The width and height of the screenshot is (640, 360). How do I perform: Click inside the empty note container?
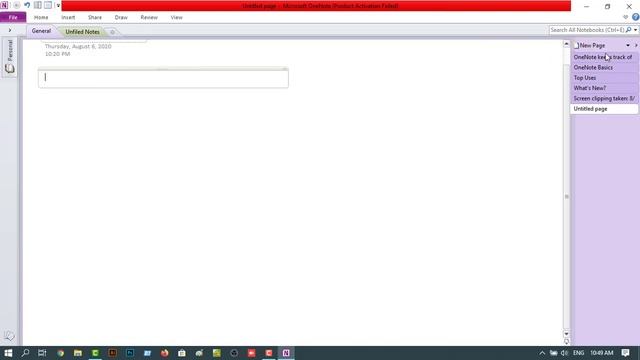(x=163, y=78)
